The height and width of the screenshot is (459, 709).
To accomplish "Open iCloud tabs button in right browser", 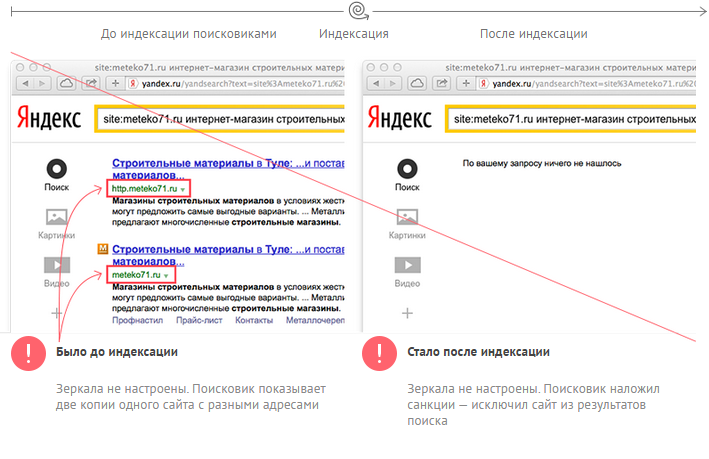I will coord(417,83).
